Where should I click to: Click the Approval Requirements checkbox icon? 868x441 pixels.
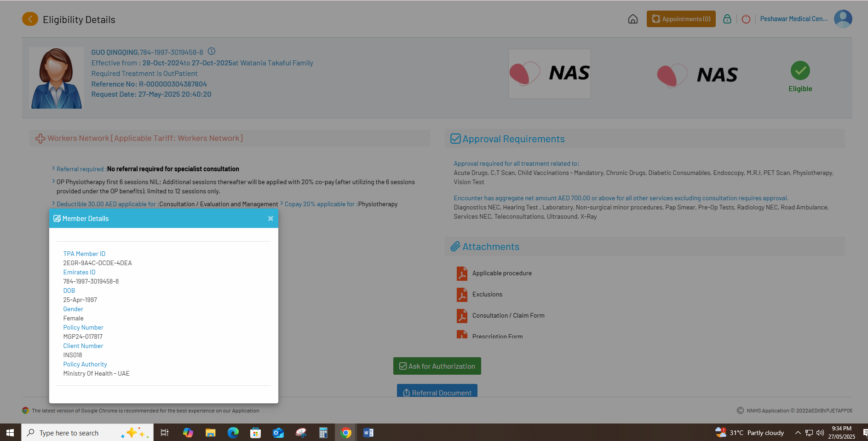pyautogui.click(x=455, y=139)
